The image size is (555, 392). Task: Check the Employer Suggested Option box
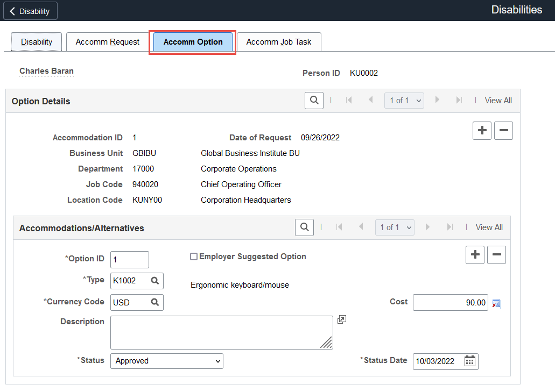point(194,257)
